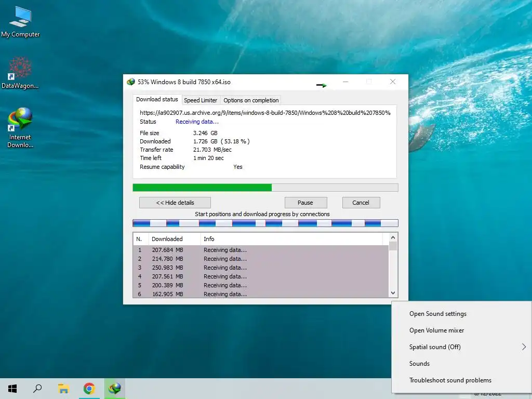Screen dimensions: 532x399
Task: Switch to Speed Limiter tab
Action: [x=201, y=100]
